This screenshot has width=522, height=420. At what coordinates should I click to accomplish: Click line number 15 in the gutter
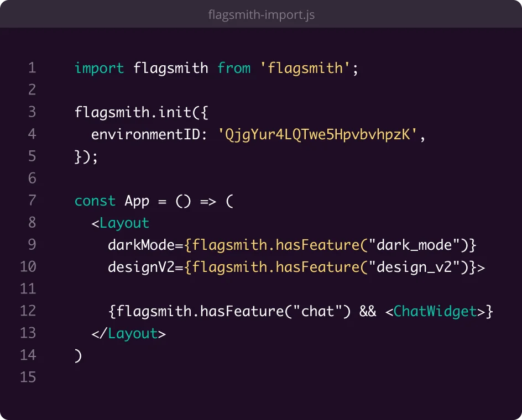(x=28, y=377)
